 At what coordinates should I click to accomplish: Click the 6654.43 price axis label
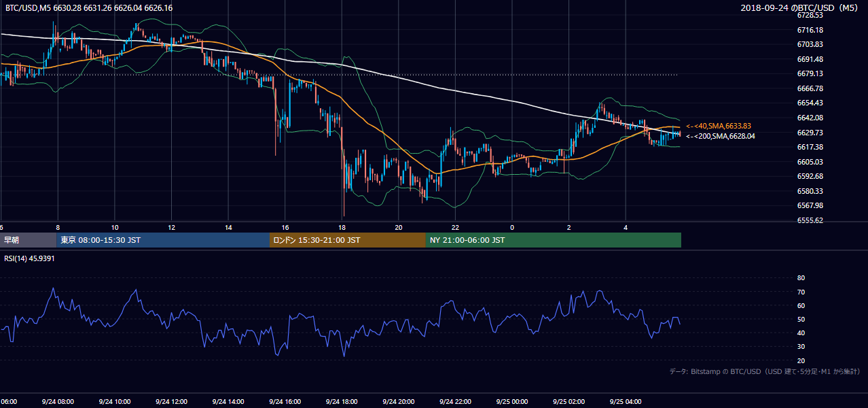[x=810, y=103]
